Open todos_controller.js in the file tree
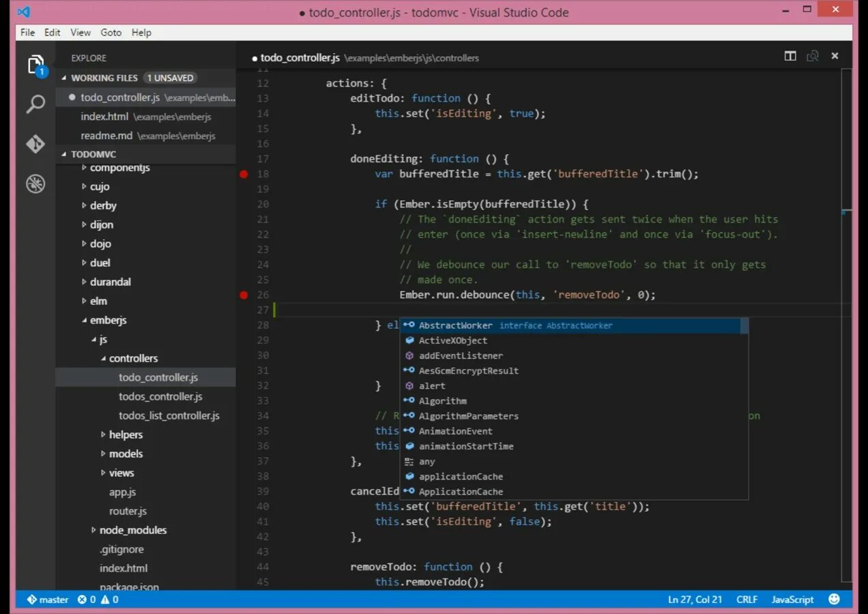Image resolution: width=868 pixels, height=614 pixels. point(145,396)
